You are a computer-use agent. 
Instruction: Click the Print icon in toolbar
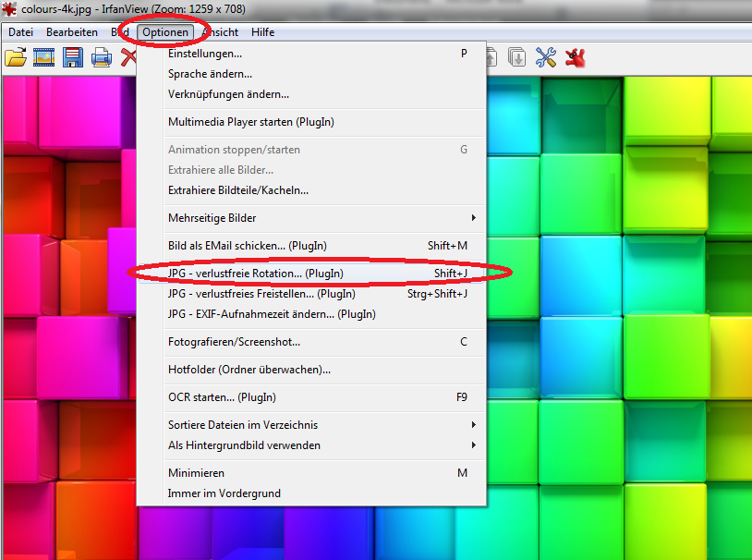(102, 57)
